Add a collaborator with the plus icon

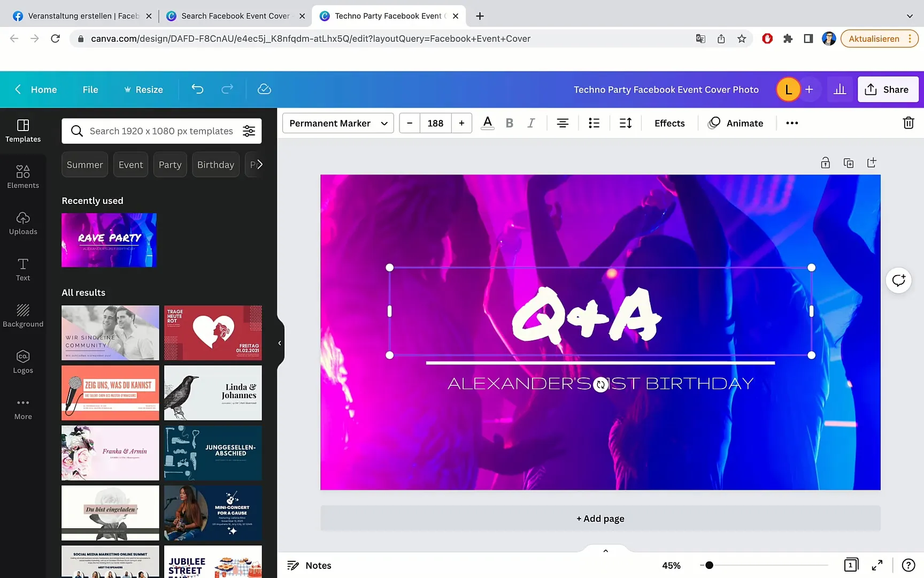809,89
